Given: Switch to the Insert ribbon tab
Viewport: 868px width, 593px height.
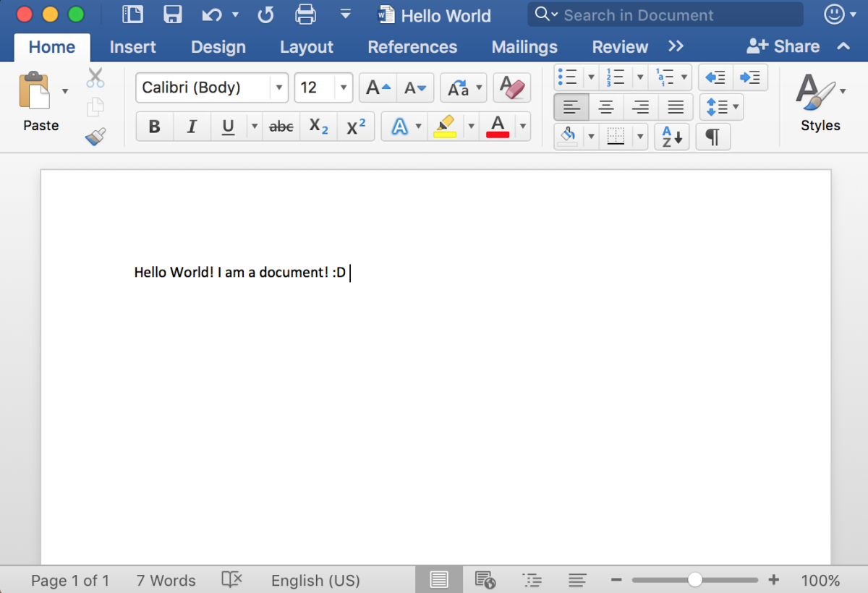Looking at the screenshot, I should pos(132,46).
